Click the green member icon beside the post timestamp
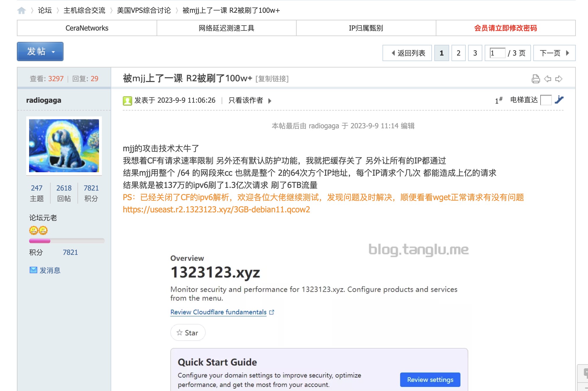Image resolution: width=588 pixels, height=391 pixels. click(127, 100)
